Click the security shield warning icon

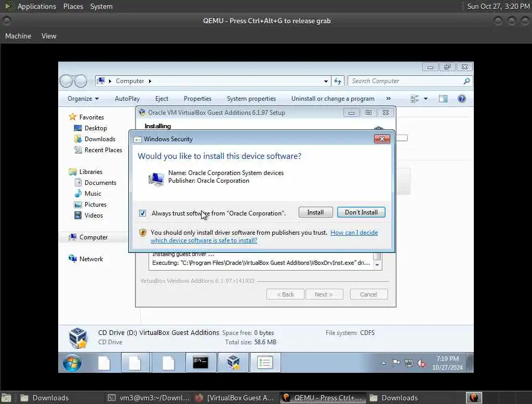point(143,233)
